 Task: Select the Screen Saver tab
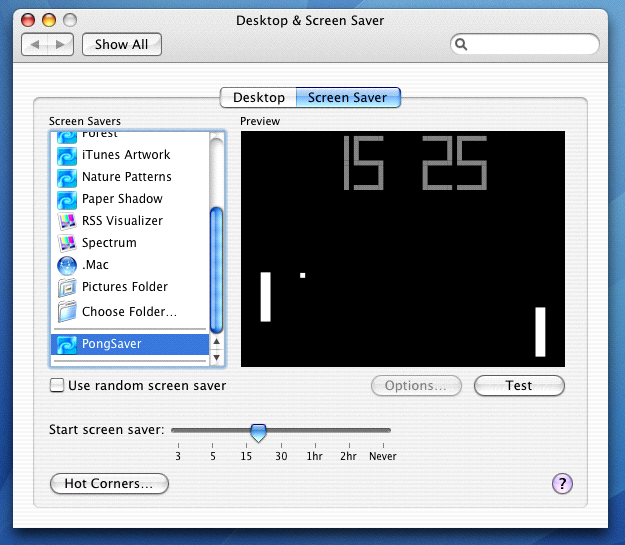(x=348, y=98)
